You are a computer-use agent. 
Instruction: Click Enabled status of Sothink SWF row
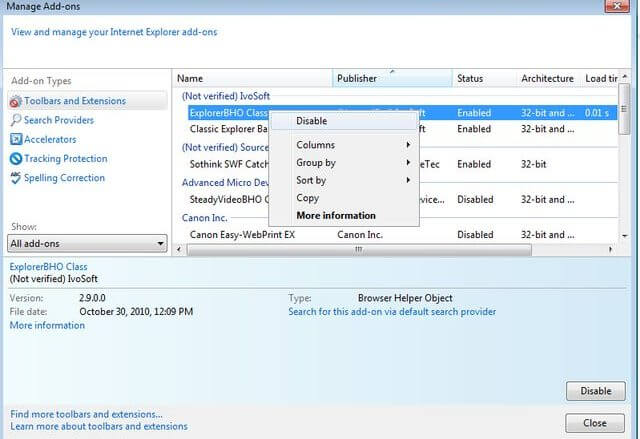pyautogui.click(x=474, y=164)
